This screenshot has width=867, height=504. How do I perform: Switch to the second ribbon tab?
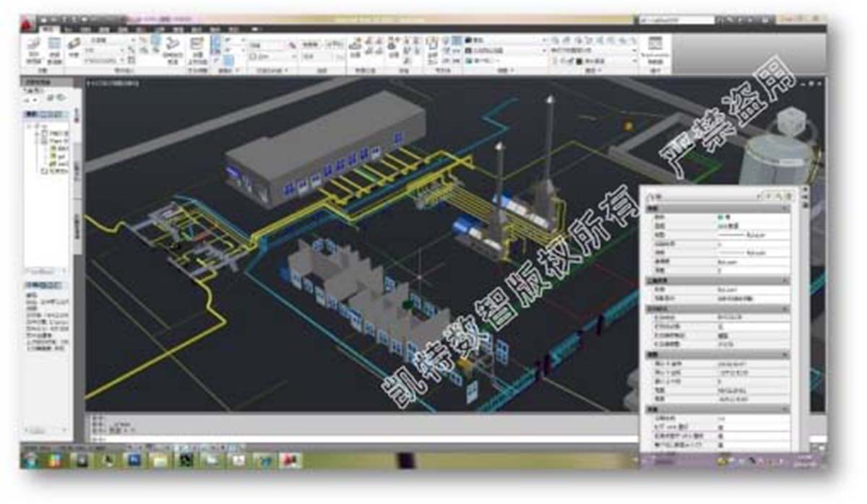[x=69, y=30]
